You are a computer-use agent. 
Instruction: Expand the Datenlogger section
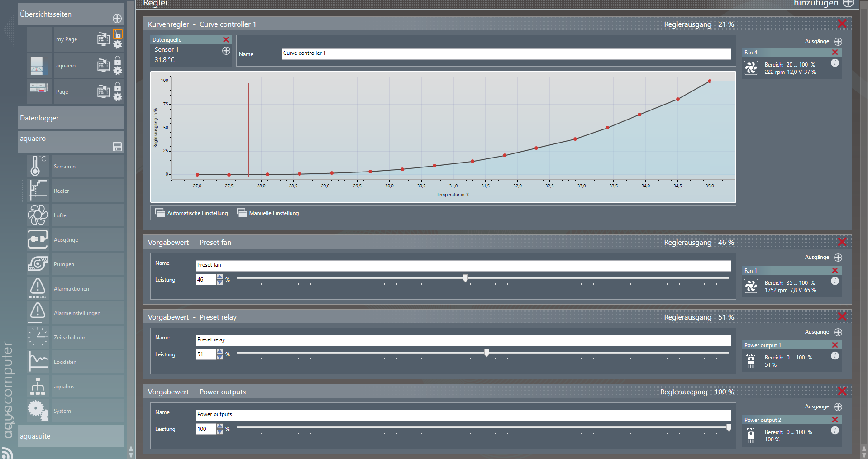tap(71, 118)
